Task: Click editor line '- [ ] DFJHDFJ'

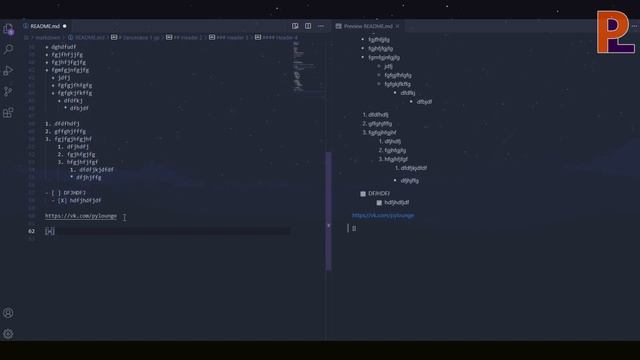Action: [66, 193]
